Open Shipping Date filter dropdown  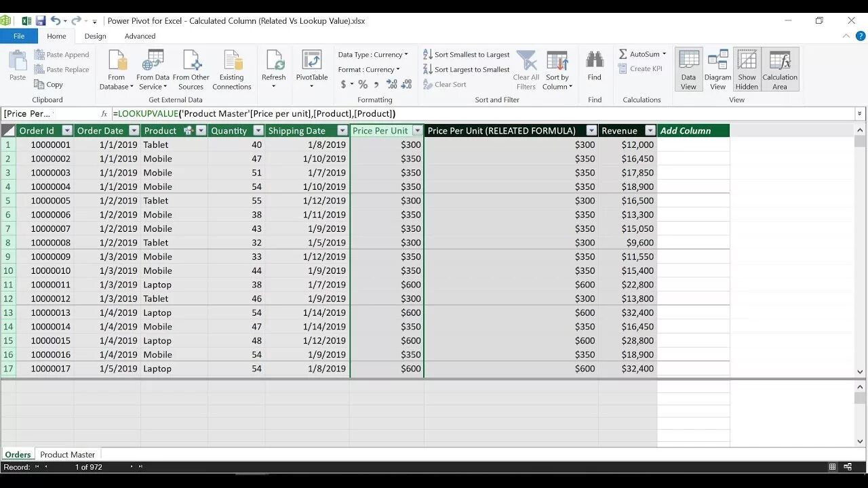[x=342, y=131]
